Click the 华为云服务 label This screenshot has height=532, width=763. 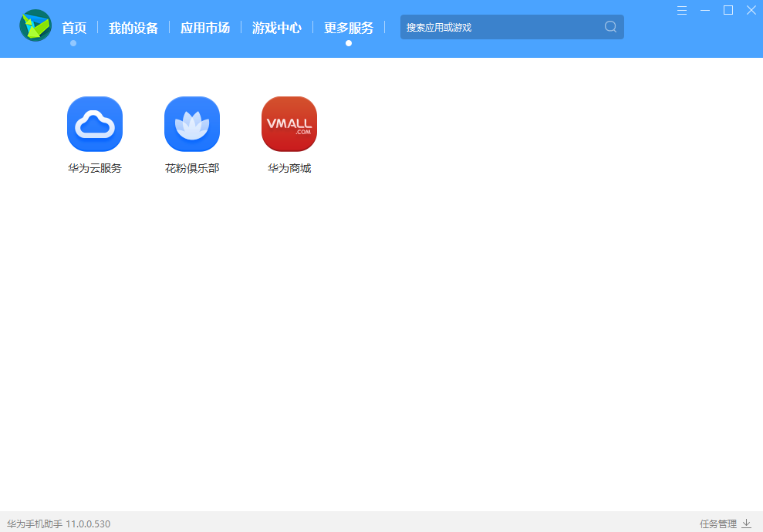95,168
